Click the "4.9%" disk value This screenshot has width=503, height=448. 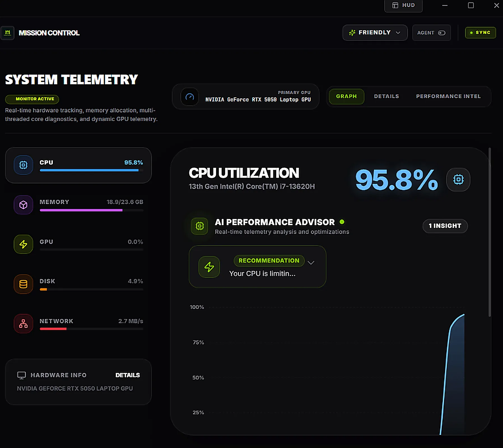click(136, 281)
